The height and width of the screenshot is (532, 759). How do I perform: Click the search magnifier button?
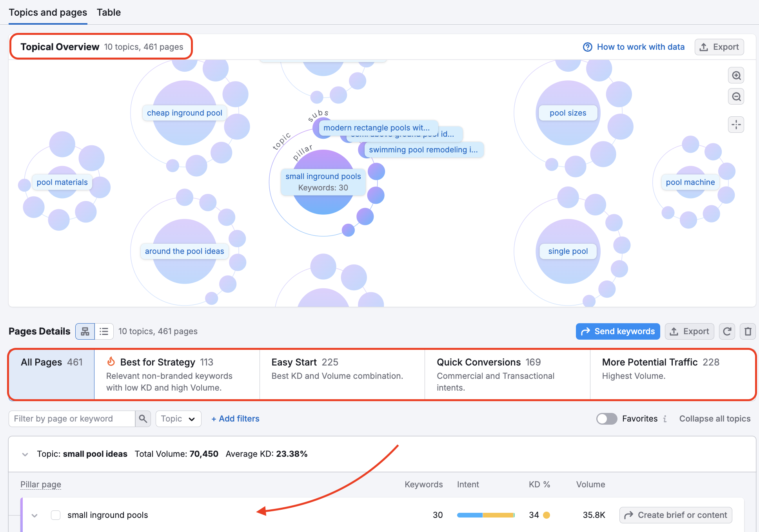point(143,419)
